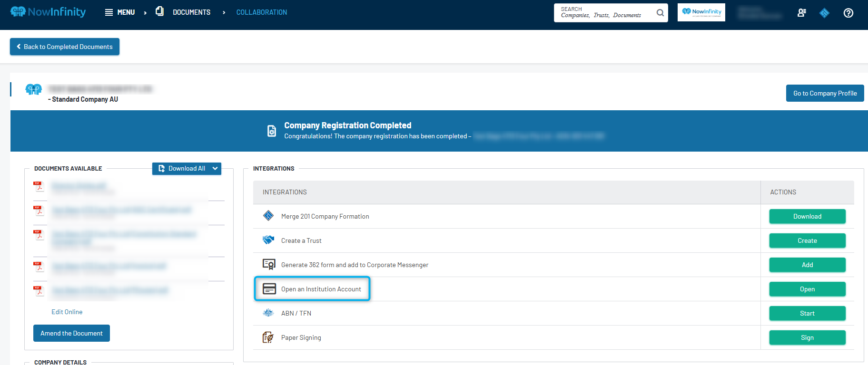This screenshot has width=868, height=365.
Task: Go back to Completed Documents
Action: 65,47
